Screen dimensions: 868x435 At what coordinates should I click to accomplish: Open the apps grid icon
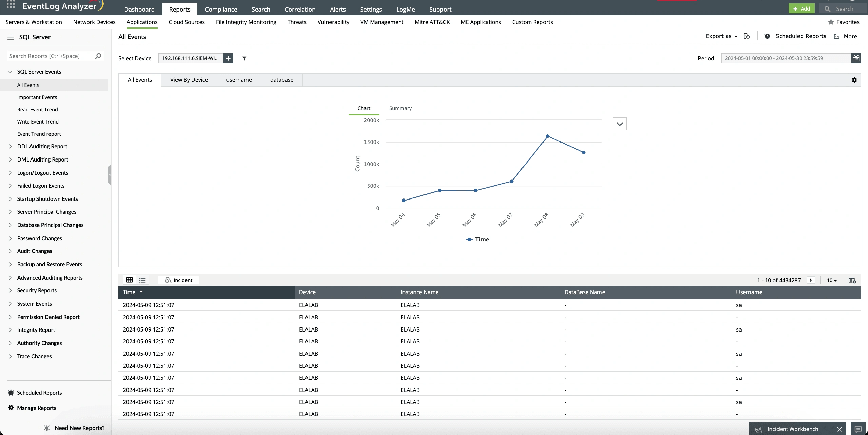pos(11,5)
